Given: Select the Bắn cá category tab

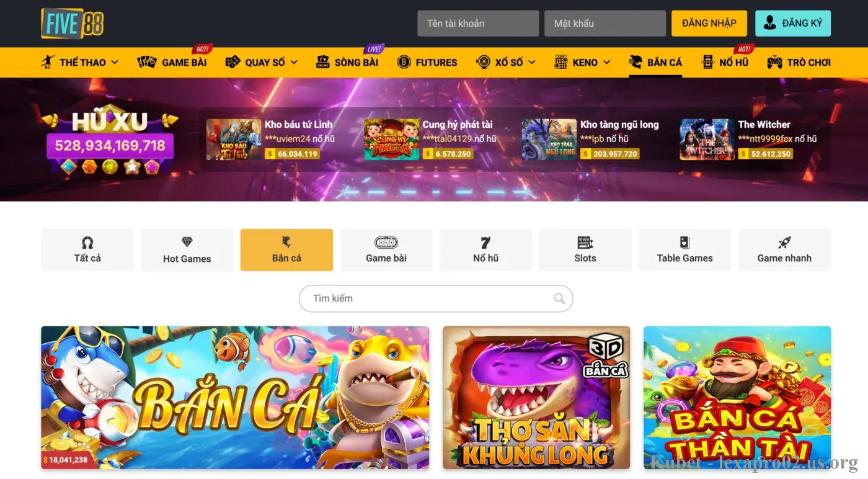Looking at the screenshot, I should click(x=286, y=250).
